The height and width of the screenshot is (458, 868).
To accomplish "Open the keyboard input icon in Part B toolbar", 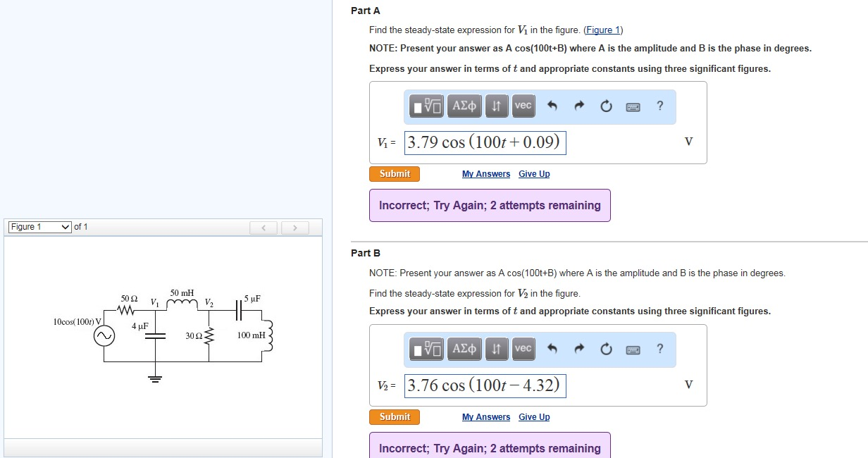I will coord(633,349).
